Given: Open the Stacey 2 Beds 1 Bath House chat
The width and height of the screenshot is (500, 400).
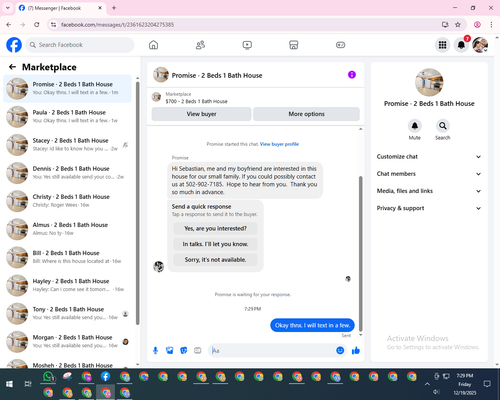Looking at the screenshot, I should coord(68,145).
